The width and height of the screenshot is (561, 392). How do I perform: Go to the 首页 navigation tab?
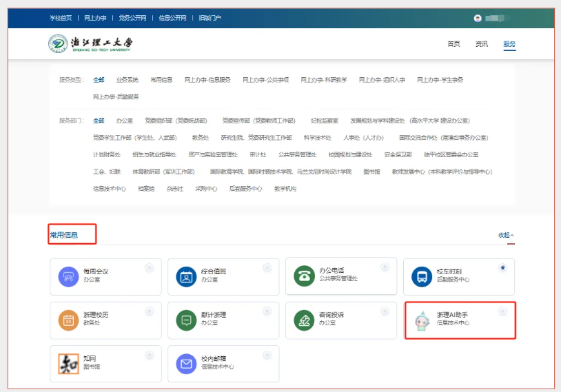453,44
